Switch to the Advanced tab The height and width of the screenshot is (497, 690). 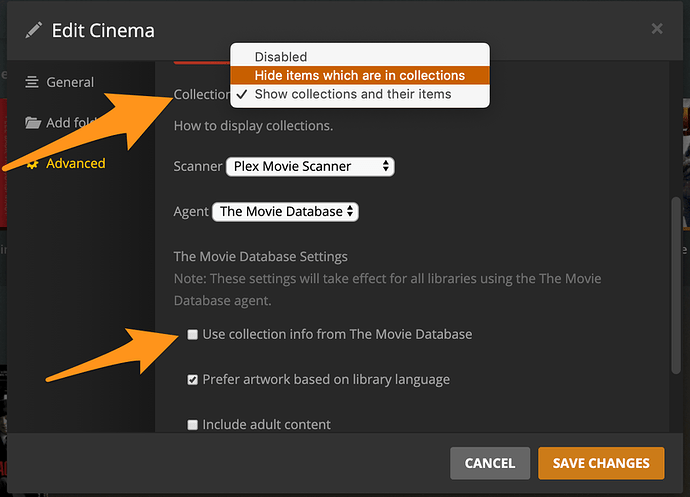coord(75,163)
